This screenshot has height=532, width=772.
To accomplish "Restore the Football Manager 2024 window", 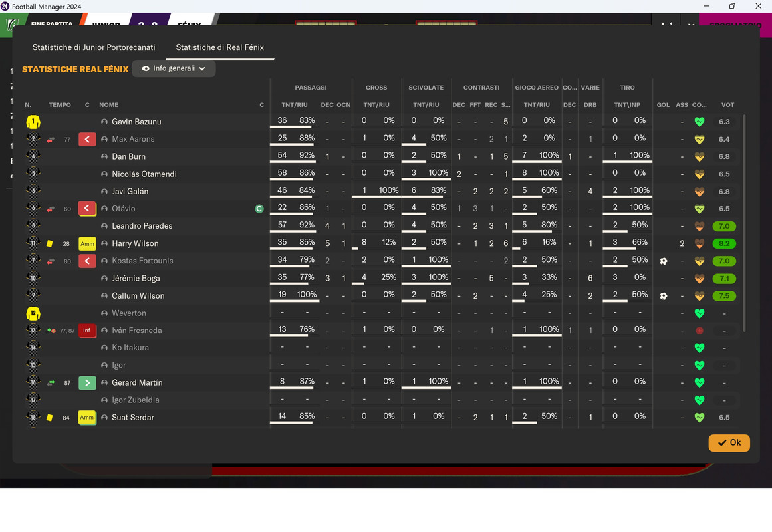I will pyautogui.click(x=732, y=6).
